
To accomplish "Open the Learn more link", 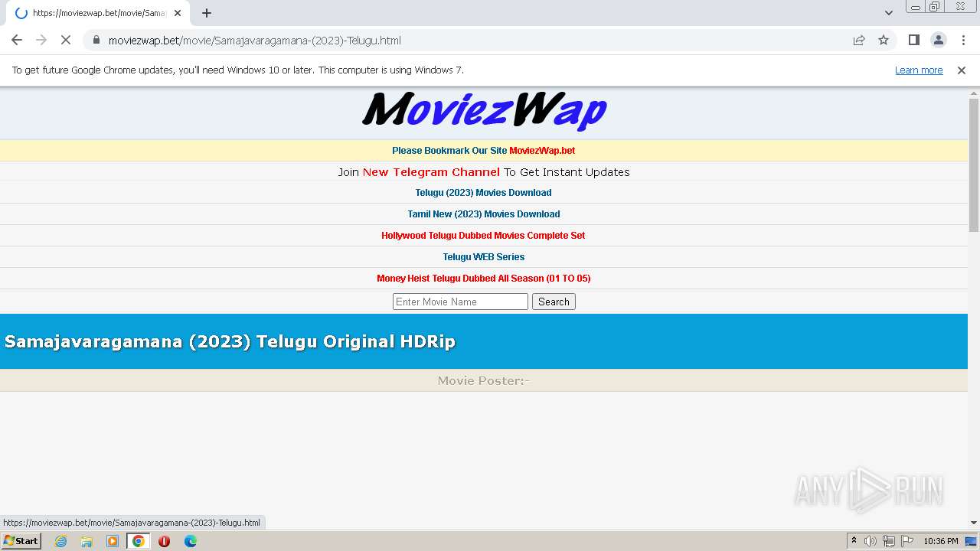I will [919, 70].
